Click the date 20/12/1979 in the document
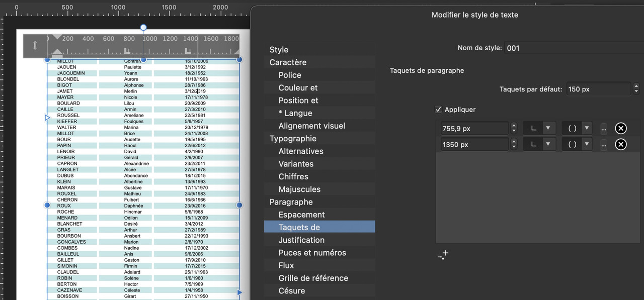 point(196,127)
